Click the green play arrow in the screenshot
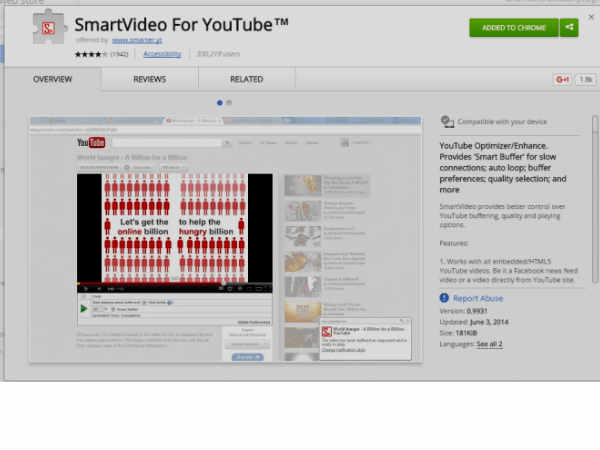Image resolution: width=600 pixels, height=450 pixels. [83, 308]
